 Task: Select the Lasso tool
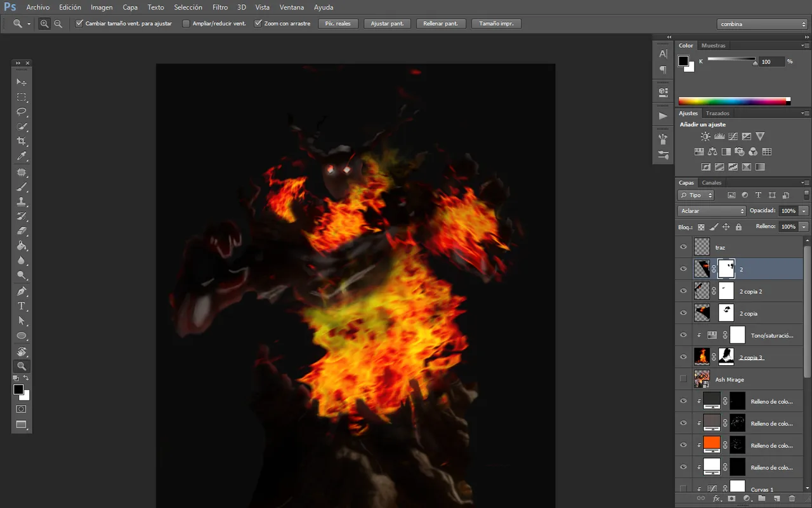22,112
